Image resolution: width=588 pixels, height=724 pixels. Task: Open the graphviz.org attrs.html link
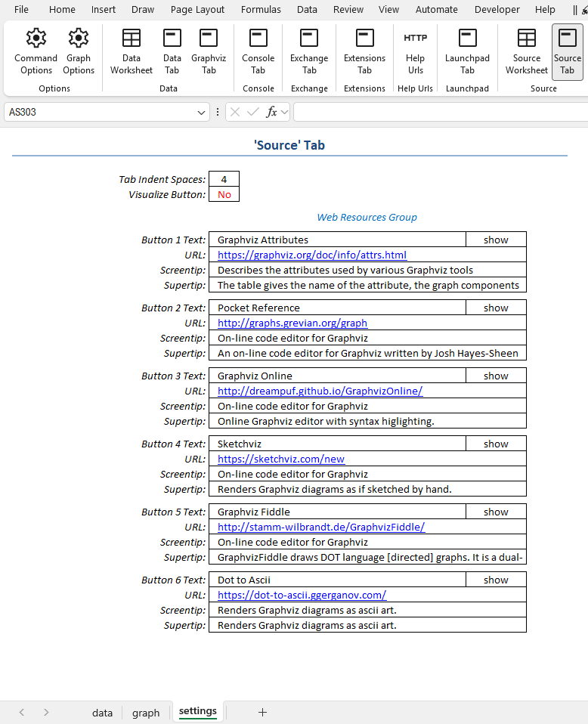pos(312,255)
